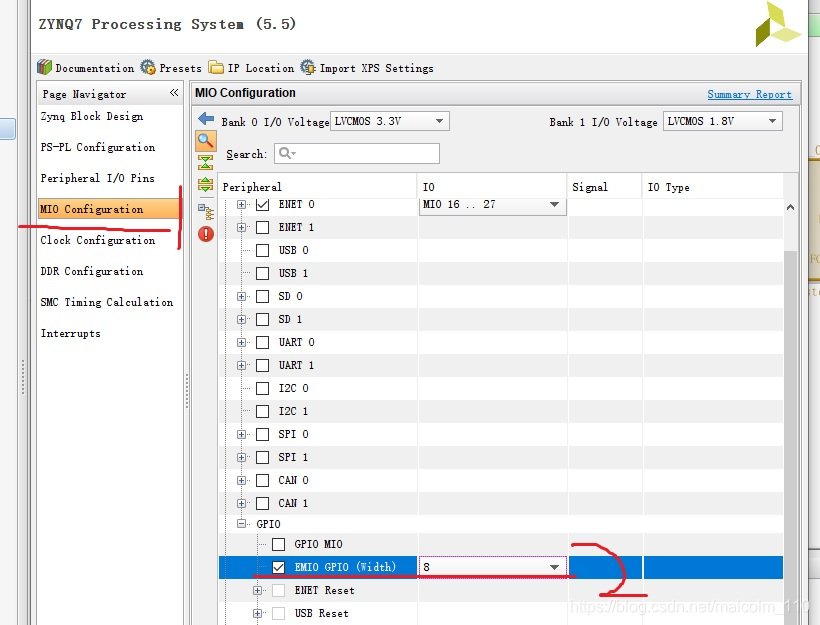Uncheck the ENET 0 checkbox
820x625 pixels.
(263, 204)
